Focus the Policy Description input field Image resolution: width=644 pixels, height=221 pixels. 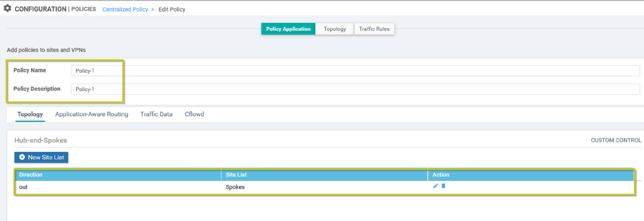(x=355, y=89)
